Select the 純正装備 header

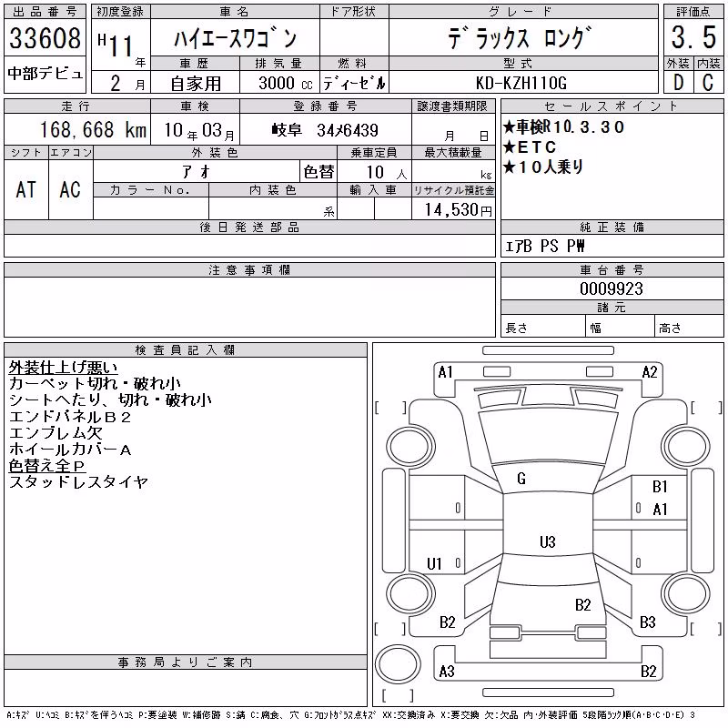pyautogui.click(x=612, y=227)
